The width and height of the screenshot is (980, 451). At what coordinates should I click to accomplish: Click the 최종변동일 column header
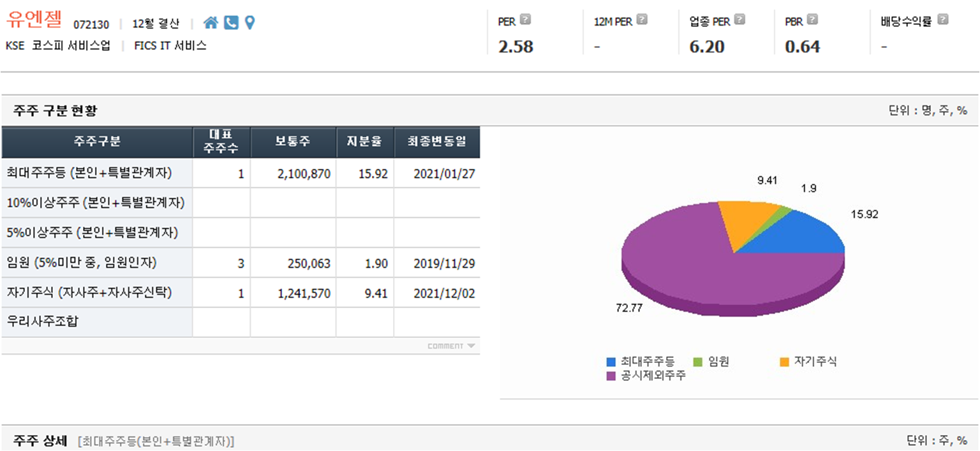pos(437,142)
